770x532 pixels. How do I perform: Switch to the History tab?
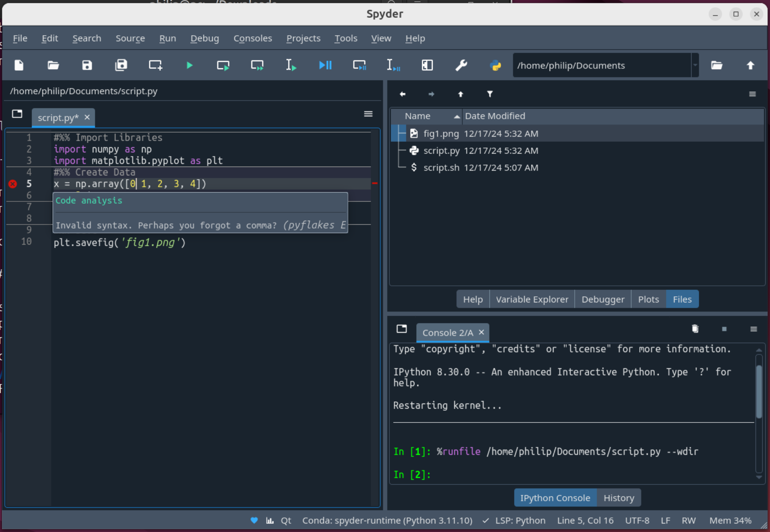pyautogui.click(x=619, y=498)
